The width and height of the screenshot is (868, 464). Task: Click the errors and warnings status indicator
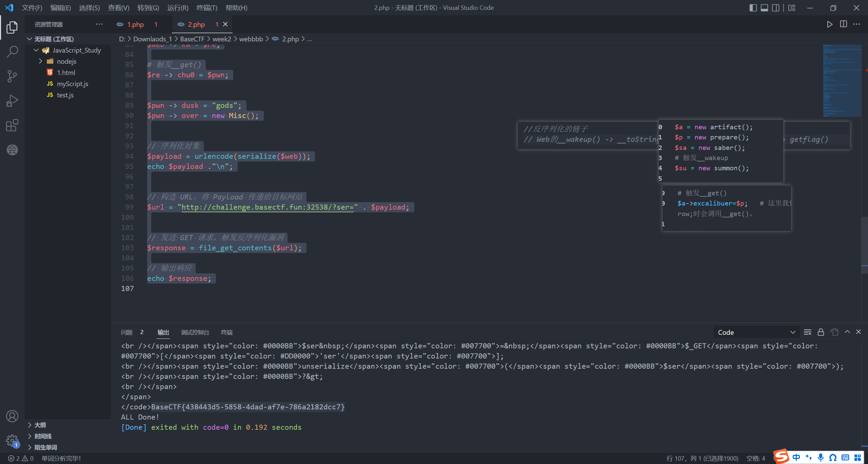21,459
